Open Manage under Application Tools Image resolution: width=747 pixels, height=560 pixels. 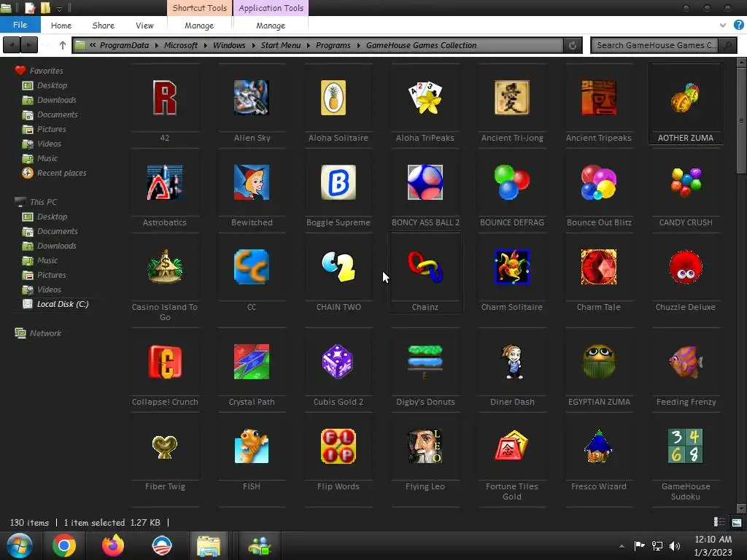[x=271, y=26]
